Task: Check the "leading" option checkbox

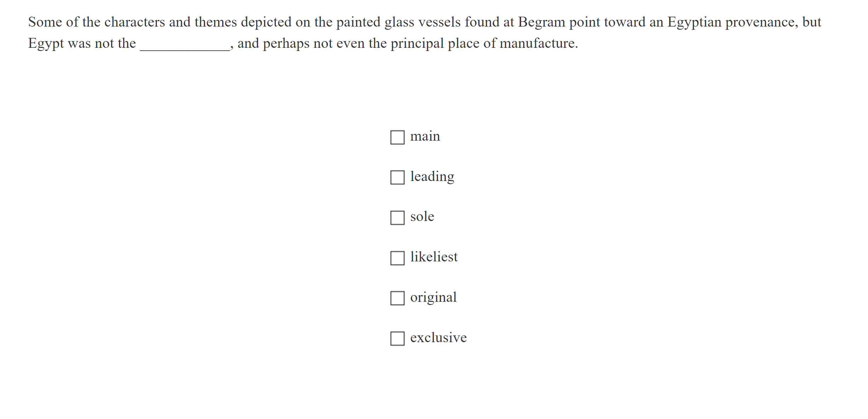Action: (398, 177)
